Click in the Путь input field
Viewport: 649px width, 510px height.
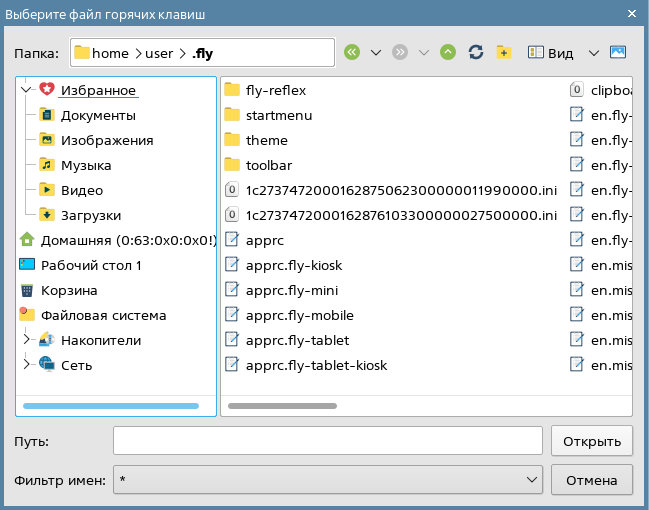328,441
